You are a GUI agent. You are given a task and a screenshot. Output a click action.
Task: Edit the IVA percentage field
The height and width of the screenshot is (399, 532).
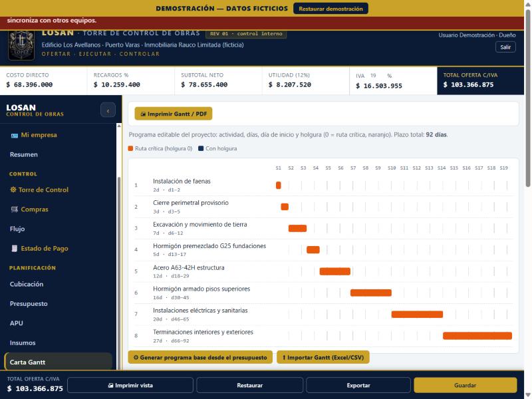pyautogui.click(x=376, y=76)
